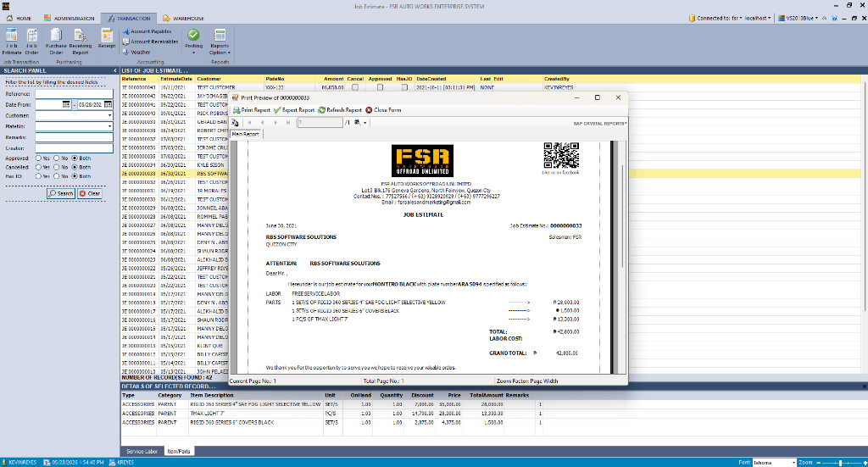Image resolution: width=868 pixels, height=467 pixels.
Task: Select the Main Report tab
Action: [245, 134]
